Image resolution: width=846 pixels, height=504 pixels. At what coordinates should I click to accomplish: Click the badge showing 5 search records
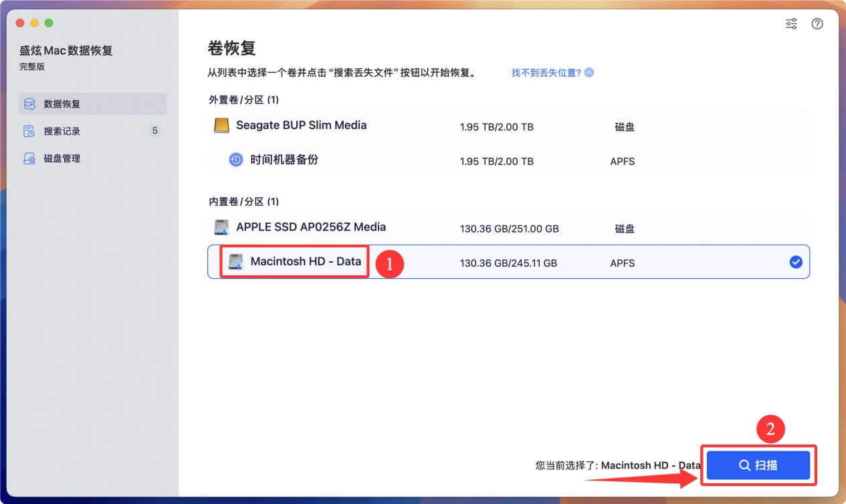point(155,131)
